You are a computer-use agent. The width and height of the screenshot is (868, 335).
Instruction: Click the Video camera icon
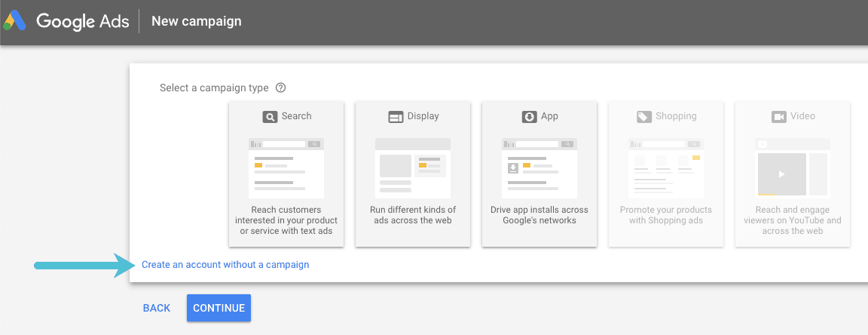coord(778,117)
